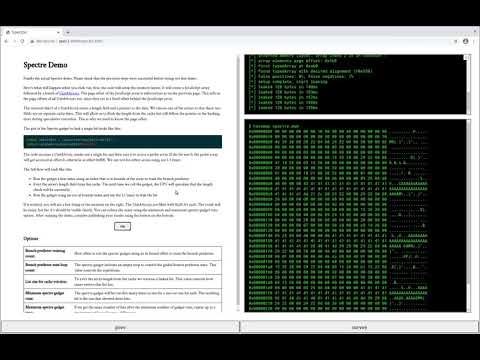Image resolution: width=480 pixels, height=360 pixels.
Task: Click the browser back arrow
Action: [x=6, y=41]
